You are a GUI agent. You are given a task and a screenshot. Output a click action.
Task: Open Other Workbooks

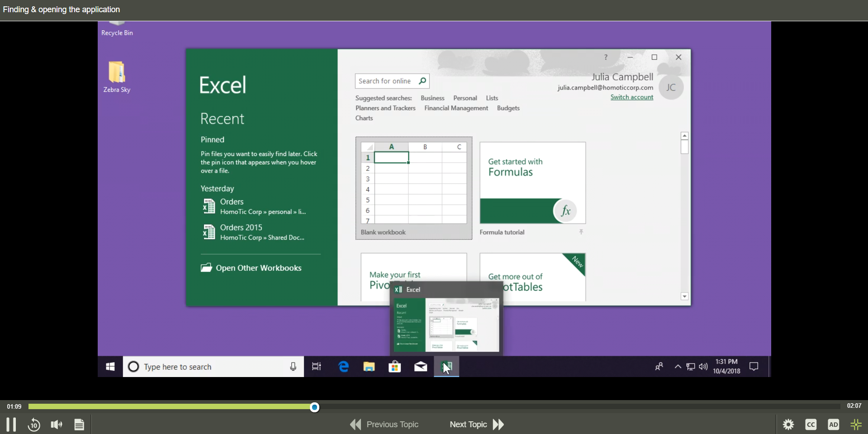point(258,268)
